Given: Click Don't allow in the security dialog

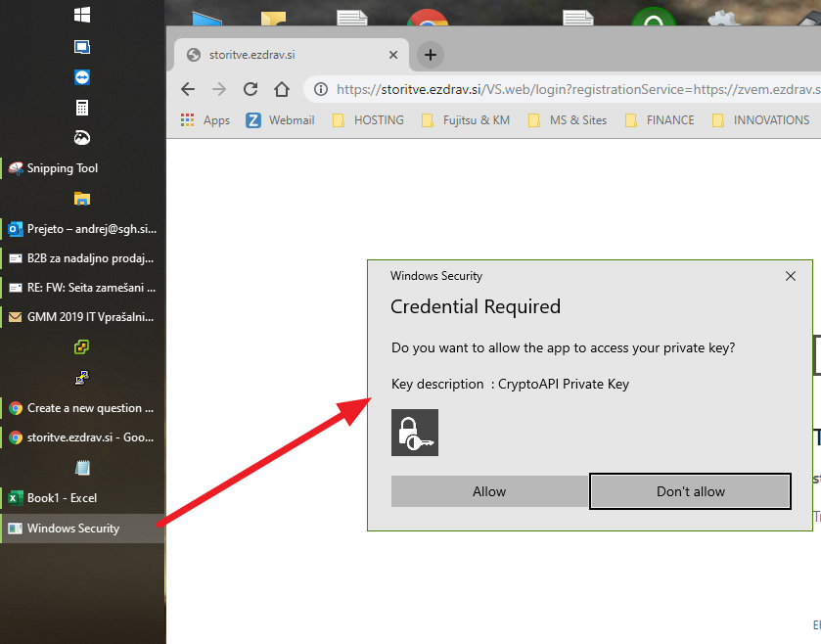Looking at the screenshot, I should point(690,491).
